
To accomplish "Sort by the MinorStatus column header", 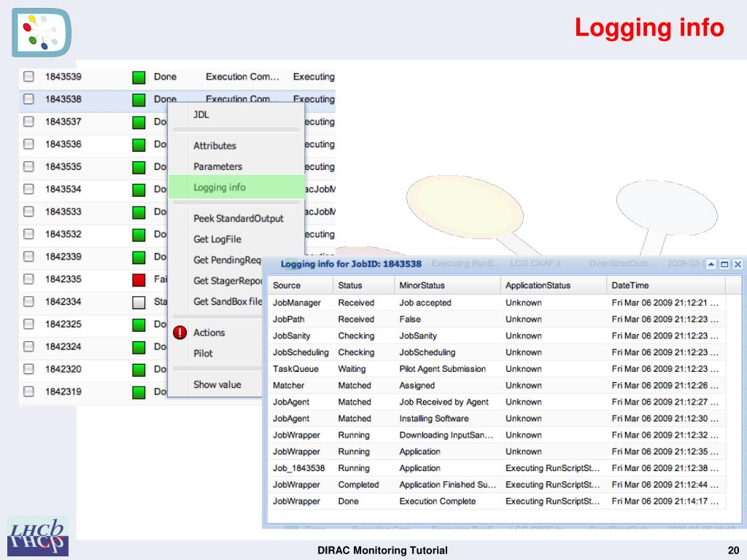I will click(447, 285).
